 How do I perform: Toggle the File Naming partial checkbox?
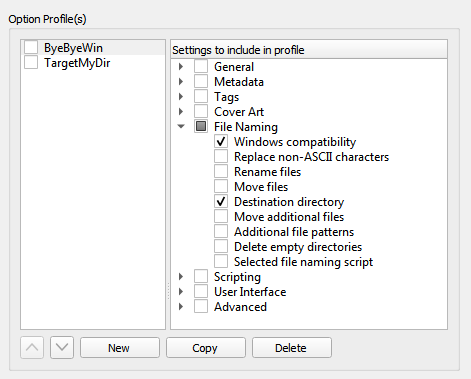[x=201, y=126]
